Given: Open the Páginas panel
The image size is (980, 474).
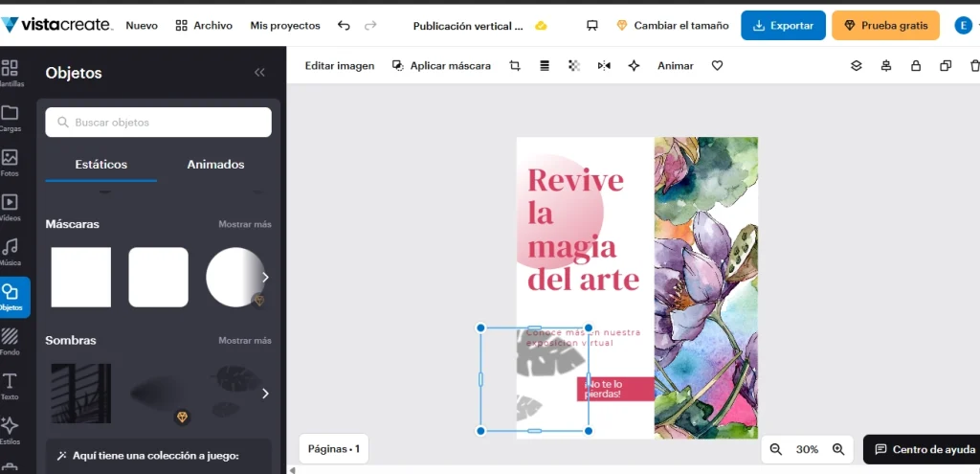Looking at the screenshot, I should [333, 448].
